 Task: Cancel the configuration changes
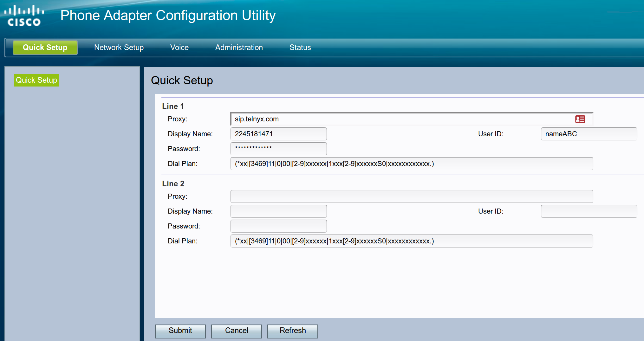[x=237, y=331]
